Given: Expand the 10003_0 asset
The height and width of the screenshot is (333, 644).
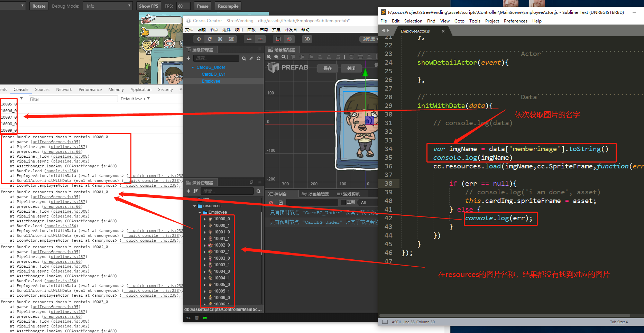Looking at the screenshot, I should click(x=205, y=259).
